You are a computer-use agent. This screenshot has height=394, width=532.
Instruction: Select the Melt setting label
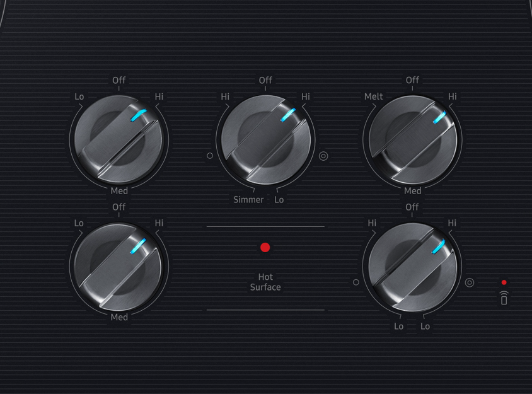click(374, 96)
